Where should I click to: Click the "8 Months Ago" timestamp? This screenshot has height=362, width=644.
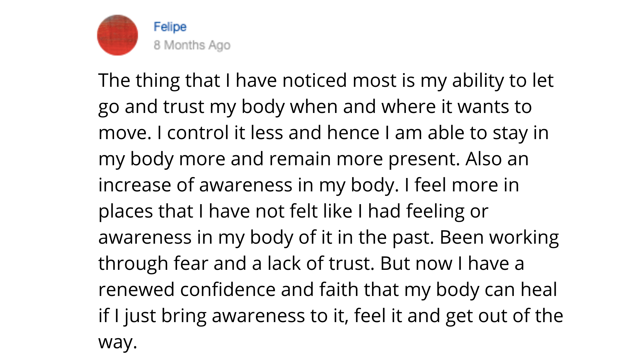pos(192,45)
